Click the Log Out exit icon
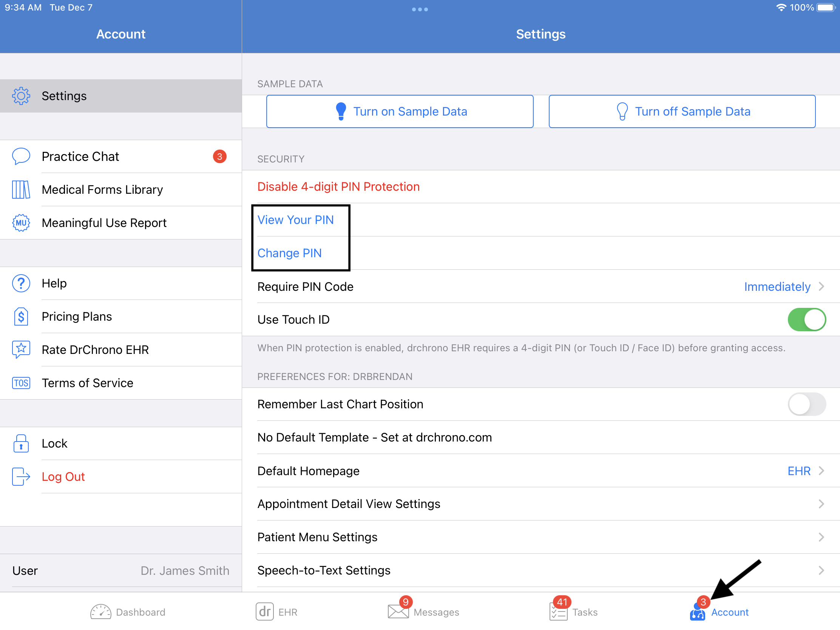The width and height of the screenshot is (840, 630). (21, 477)
